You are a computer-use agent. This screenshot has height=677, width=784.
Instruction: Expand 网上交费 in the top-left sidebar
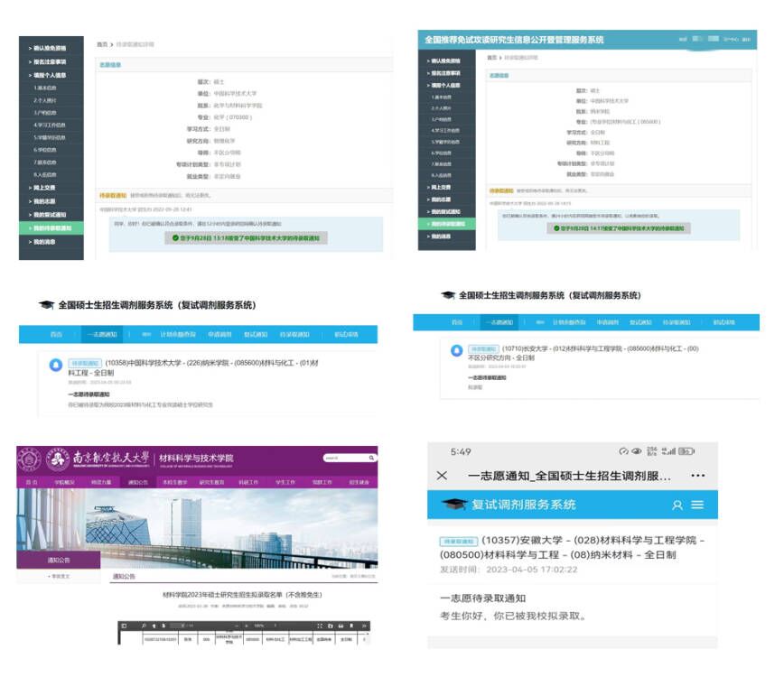pos(46,187)
